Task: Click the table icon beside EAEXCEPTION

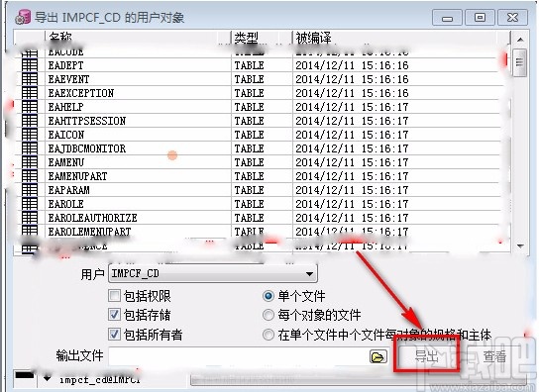Action: pos(30,93)
